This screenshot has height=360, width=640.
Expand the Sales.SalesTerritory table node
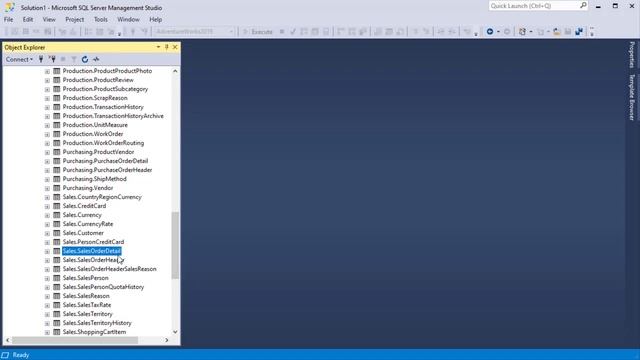[x=47, y=314]
